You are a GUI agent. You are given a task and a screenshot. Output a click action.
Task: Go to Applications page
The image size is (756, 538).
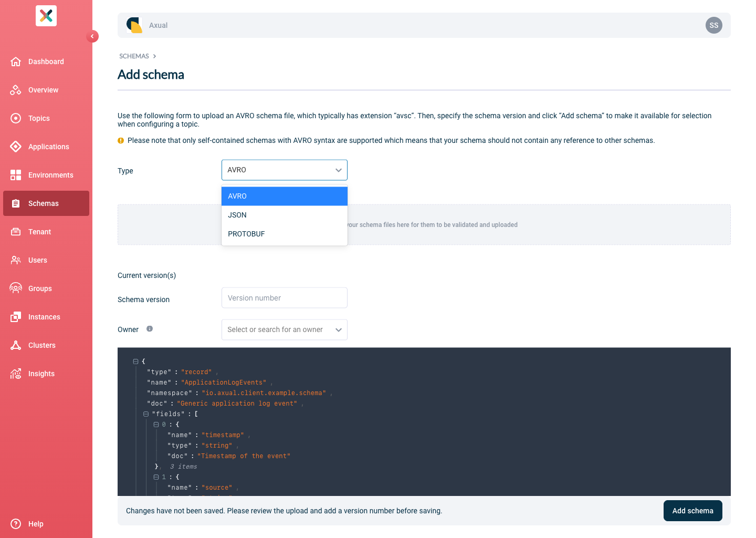tap(46, 147)
